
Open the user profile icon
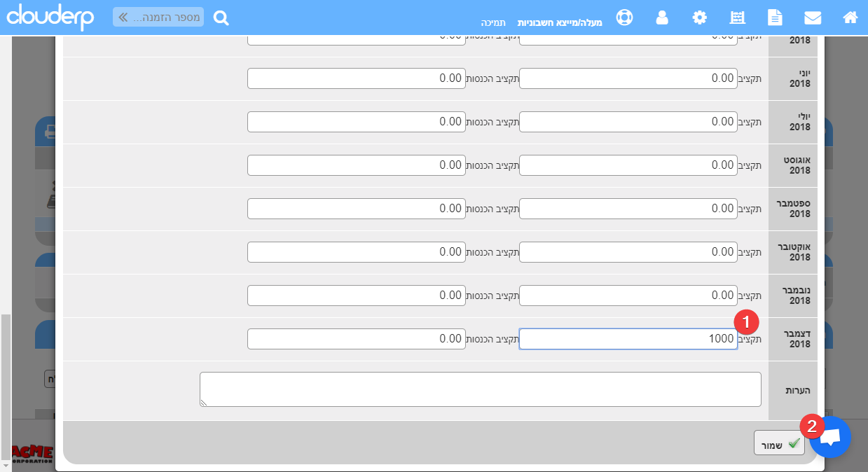coord(662,18)
